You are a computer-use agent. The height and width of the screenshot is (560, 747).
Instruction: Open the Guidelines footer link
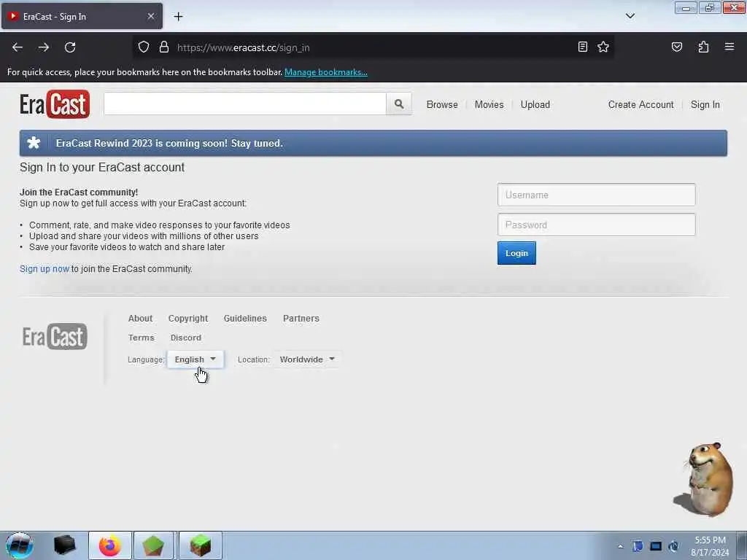coord(245,318)
